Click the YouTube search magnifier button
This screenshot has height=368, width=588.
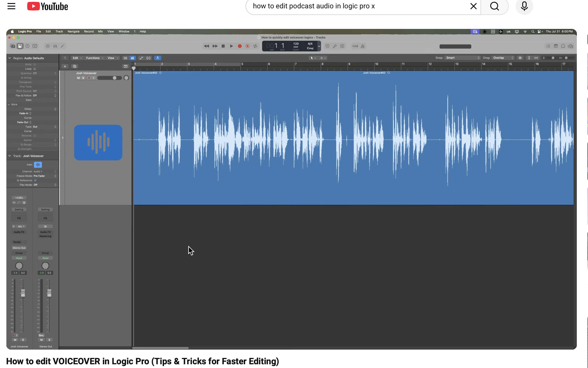coord(494,6)
